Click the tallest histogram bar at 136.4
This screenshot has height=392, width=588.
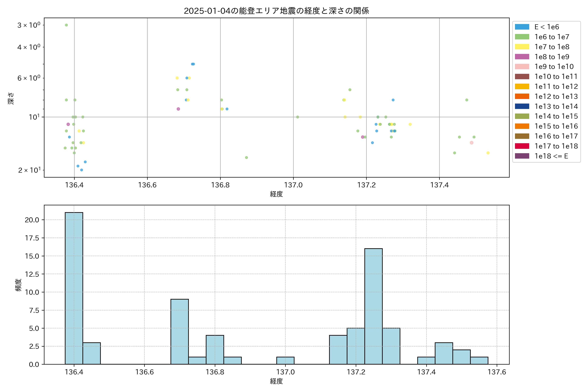74,288
